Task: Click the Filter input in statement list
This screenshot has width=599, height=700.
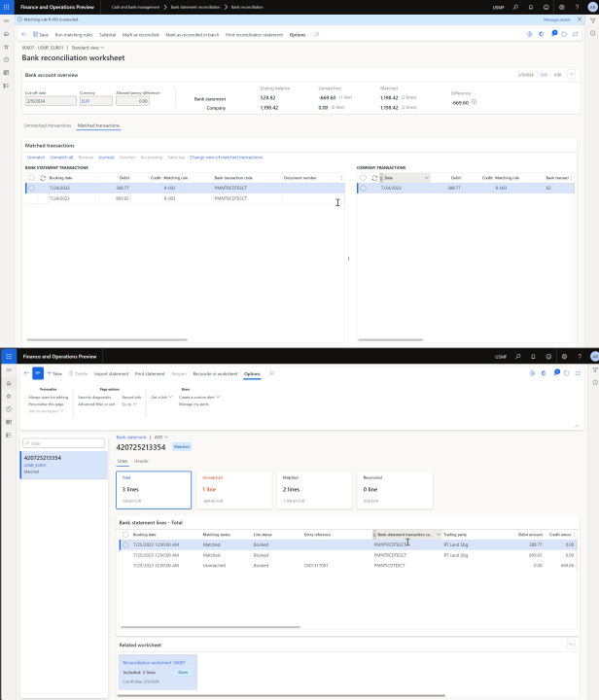Action: [64, 443]
